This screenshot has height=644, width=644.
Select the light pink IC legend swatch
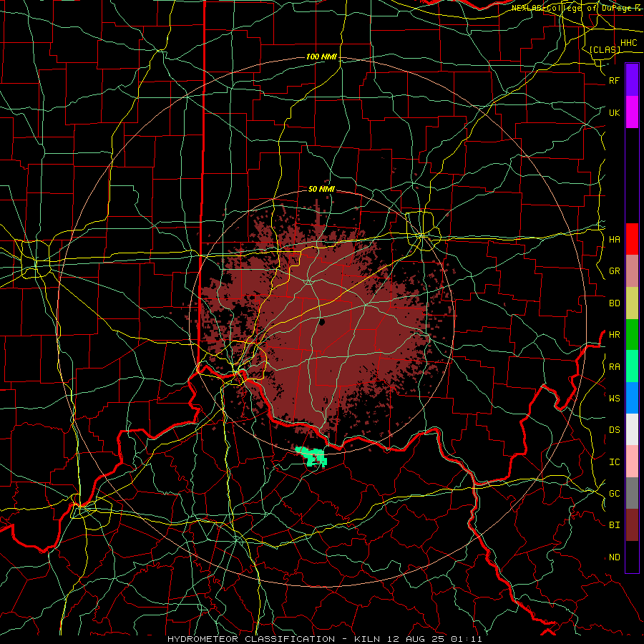pyautogui.click(x=632, y=462)
